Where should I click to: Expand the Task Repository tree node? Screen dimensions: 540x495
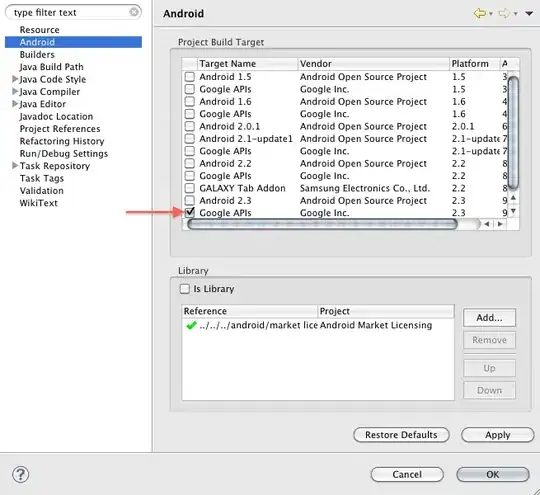(15, 165)
